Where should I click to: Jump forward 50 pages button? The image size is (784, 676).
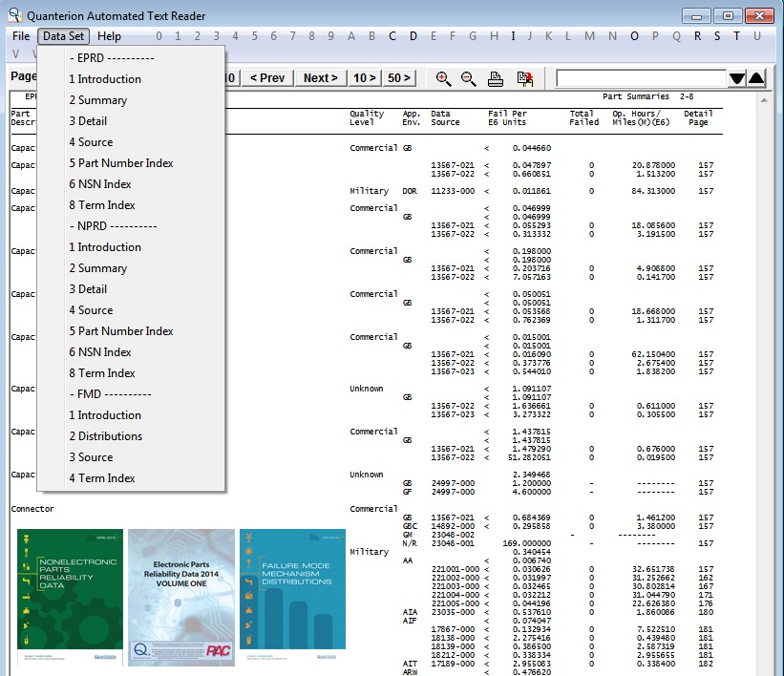tap(399, 78)
